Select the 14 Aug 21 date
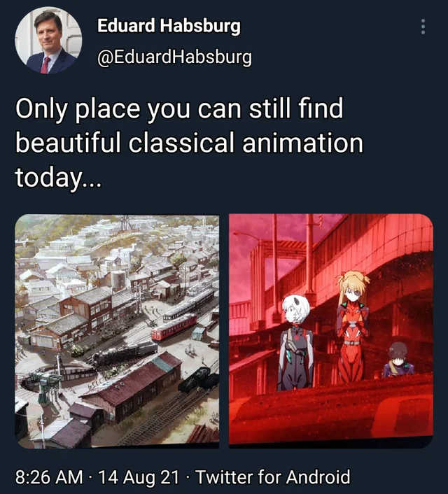 (x=139, y=477)
